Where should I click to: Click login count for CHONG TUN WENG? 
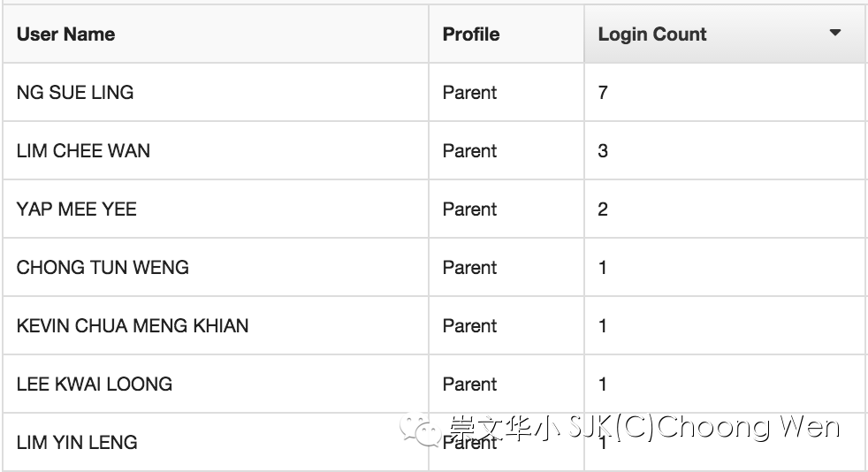[x=725, y=267]
